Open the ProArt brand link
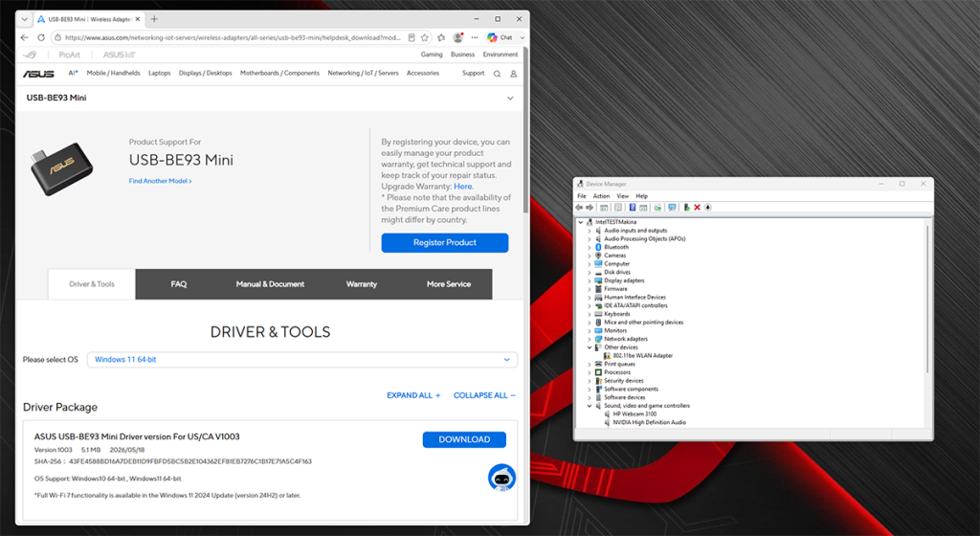Viewport: 980px width, 536px height. [69, 55]
